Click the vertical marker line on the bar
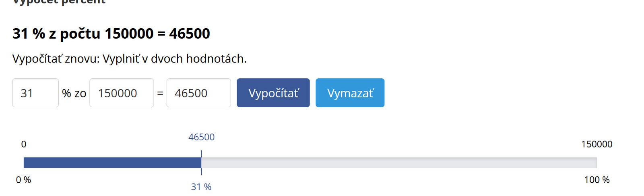The image size is (644, 196). (201, 163)
